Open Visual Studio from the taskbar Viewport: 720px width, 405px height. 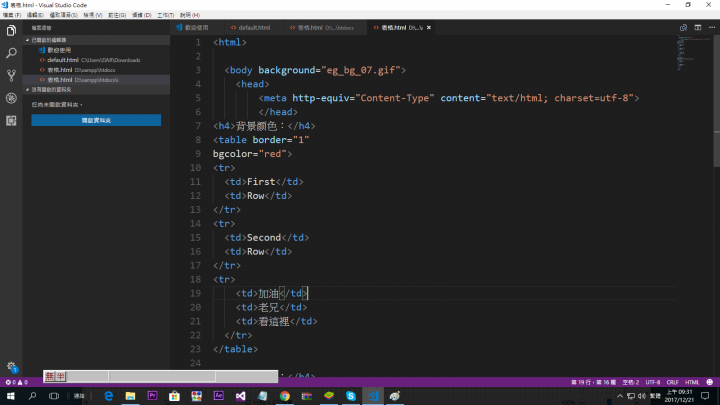coord(241,396)
